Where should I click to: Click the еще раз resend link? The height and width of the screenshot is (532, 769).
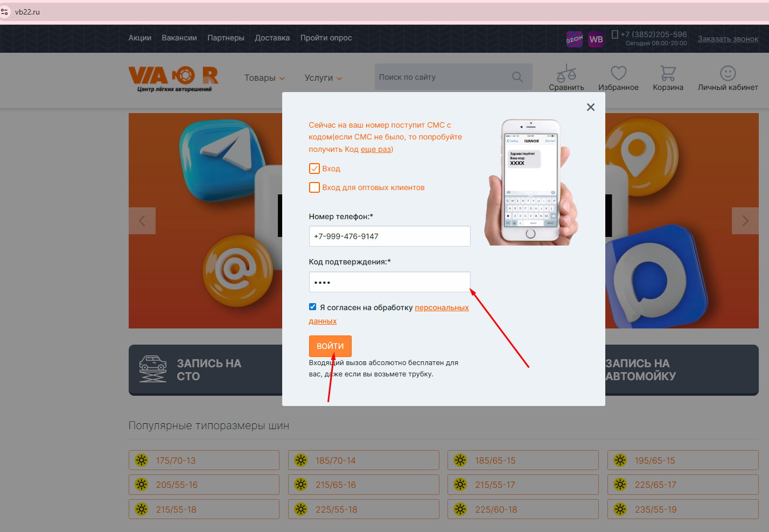375,149
